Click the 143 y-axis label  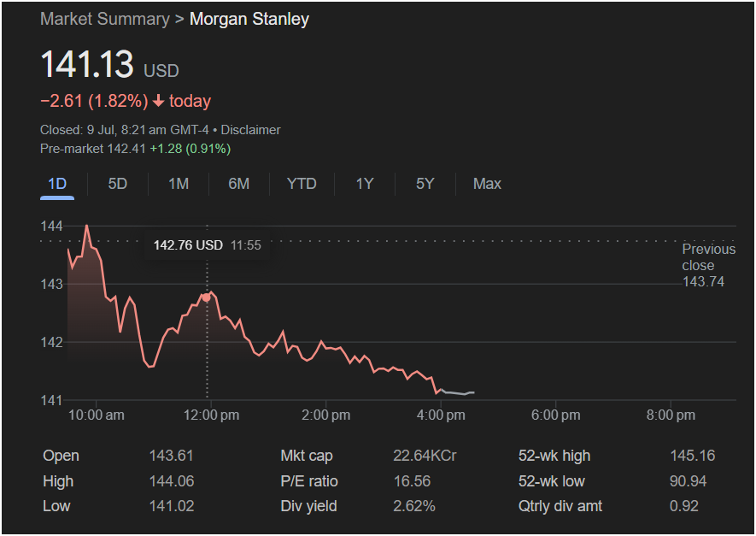51,284
